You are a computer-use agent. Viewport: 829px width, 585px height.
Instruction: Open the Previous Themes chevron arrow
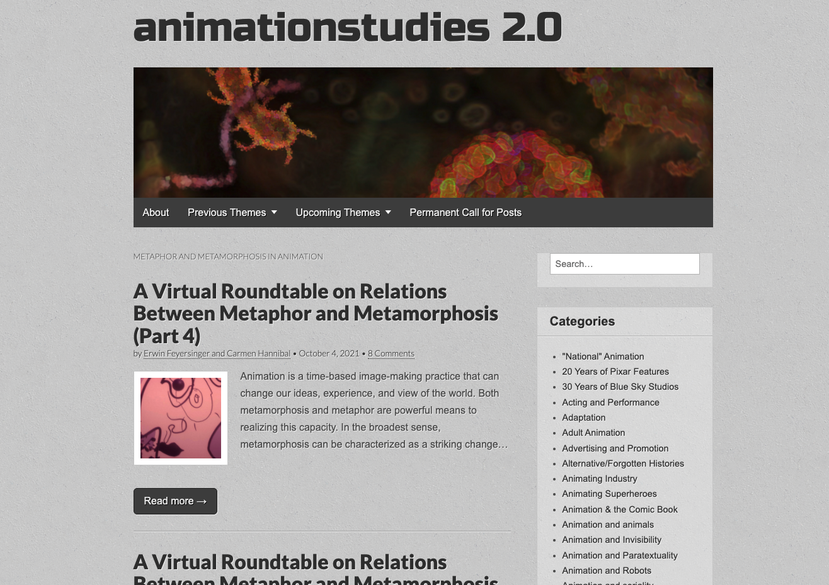click(273, 212)
